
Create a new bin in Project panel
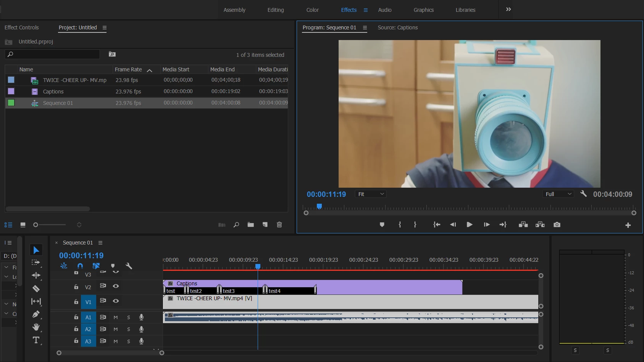[250, 225]
